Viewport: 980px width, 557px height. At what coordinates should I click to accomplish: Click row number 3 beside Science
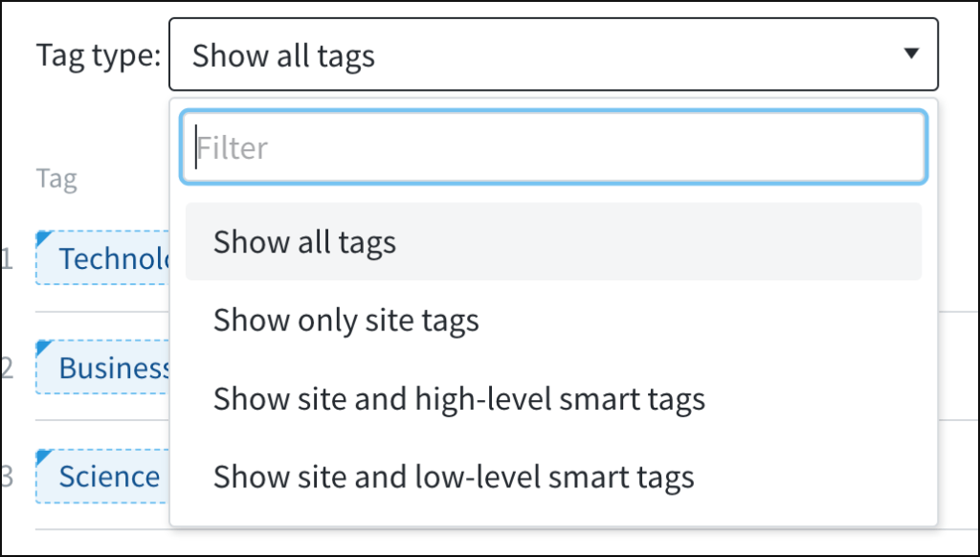click(7, 477)
